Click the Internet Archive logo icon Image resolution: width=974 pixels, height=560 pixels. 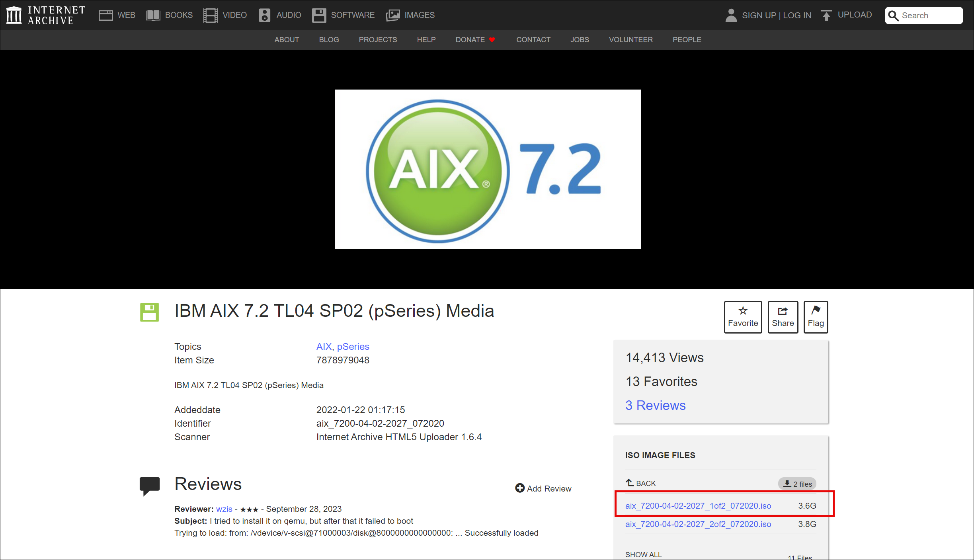(14, 15)
